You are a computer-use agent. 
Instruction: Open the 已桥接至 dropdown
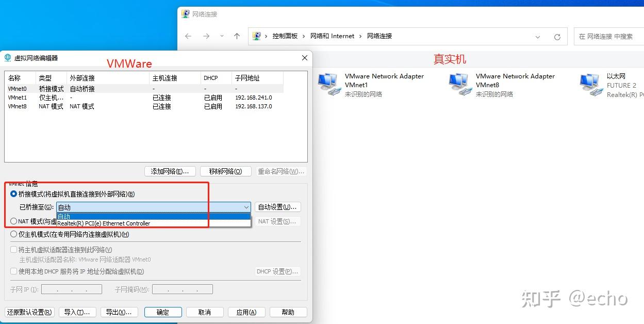tap(246, 207)
